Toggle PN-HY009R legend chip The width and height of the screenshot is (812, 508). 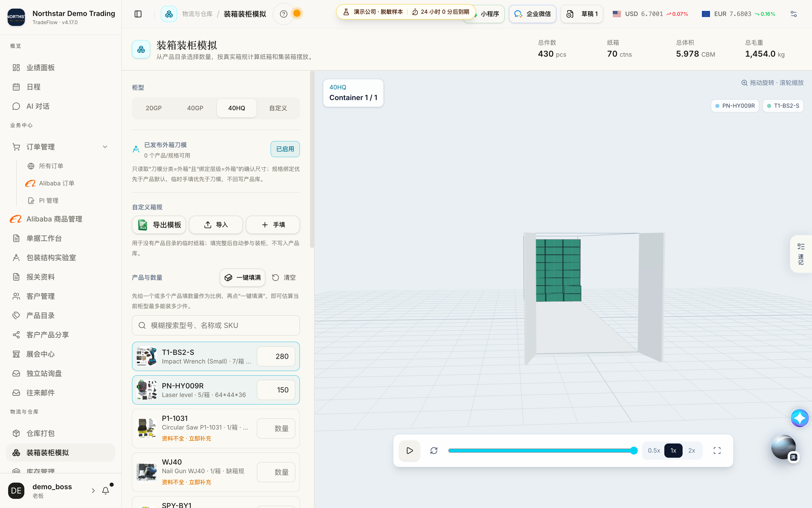click(735, 106)
